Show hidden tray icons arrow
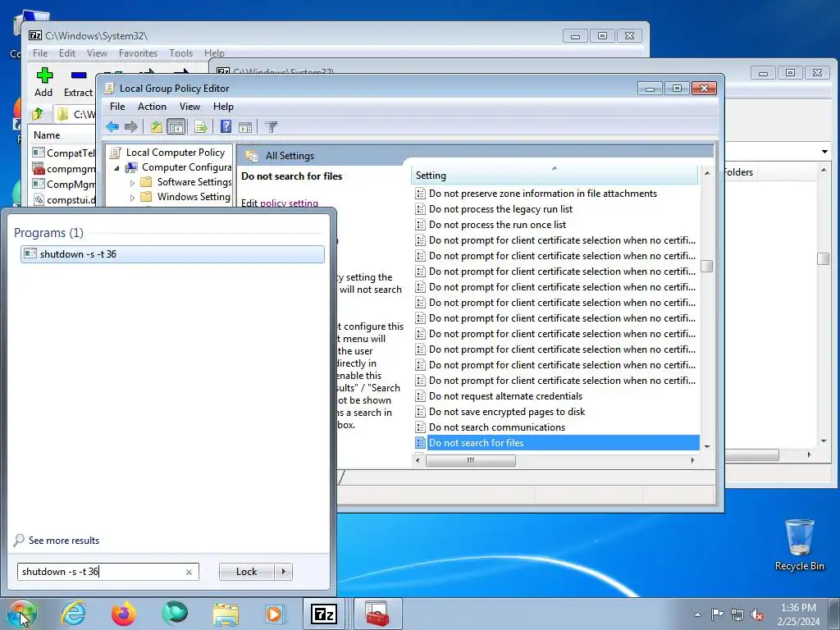Image resolution: width=840 pixels, height=630 pixels. [697, 614]
